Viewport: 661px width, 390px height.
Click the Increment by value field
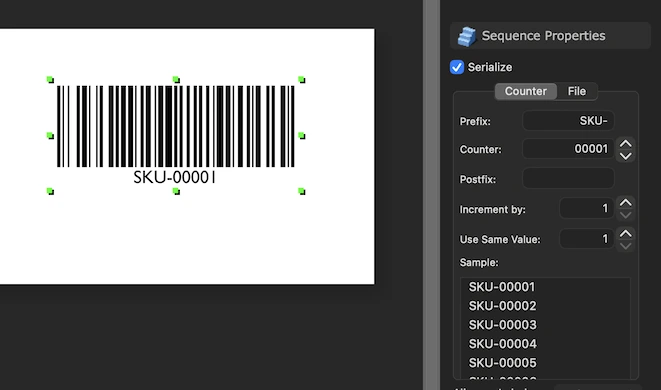(x=586, y=208)
